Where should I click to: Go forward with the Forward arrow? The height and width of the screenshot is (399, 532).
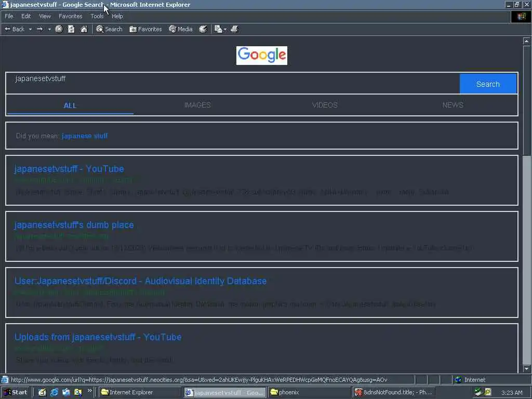pos(39,29)
